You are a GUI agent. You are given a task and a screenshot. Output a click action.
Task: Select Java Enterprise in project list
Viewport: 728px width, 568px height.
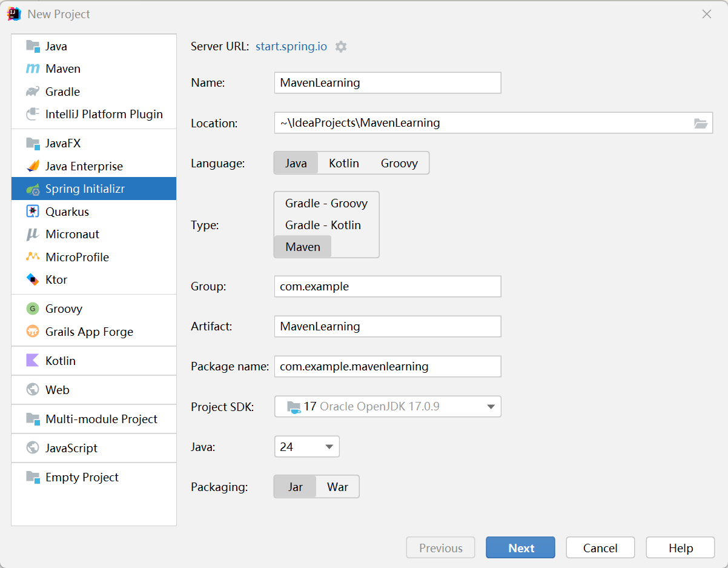94,166
